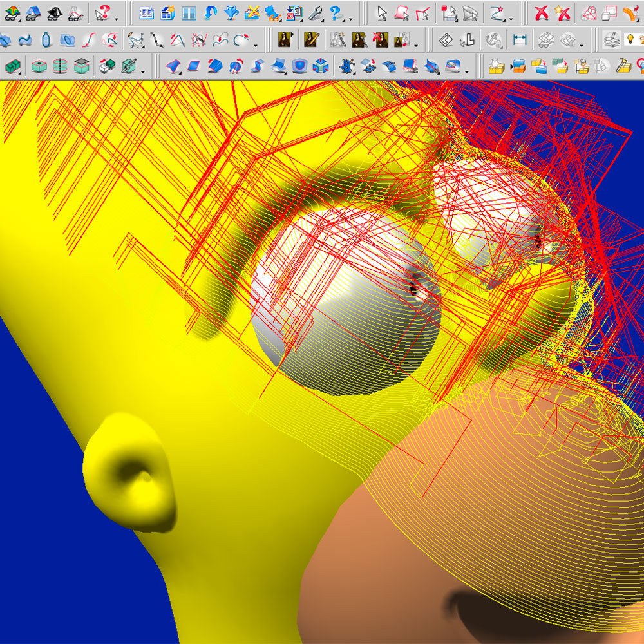Toggle the yellow light bulb icon

tap(631, 40)
